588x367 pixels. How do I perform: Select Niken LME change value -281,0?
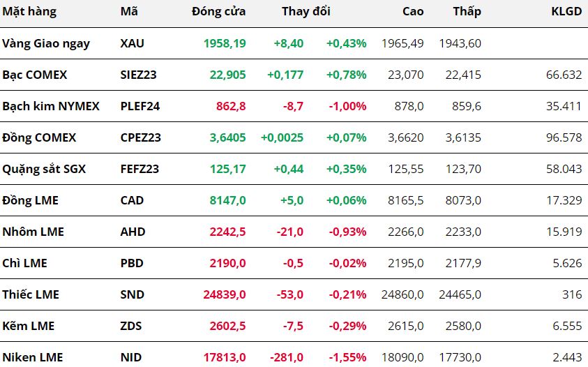point(287,357)
